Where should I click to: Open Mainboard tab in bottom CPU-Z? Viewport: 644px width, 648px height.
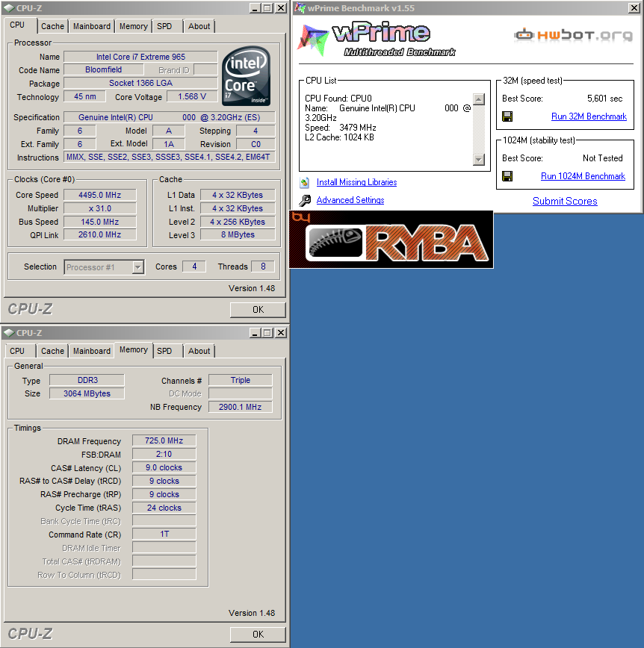click(x=92, y=351)
